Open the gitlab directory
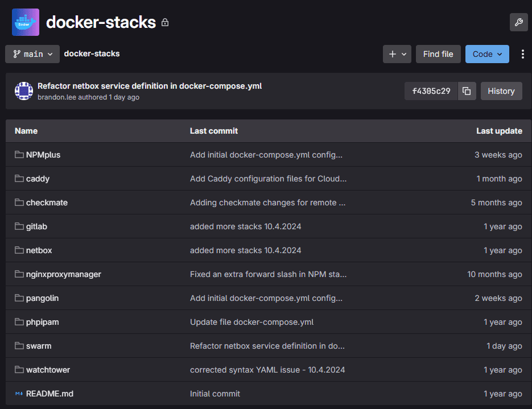Screen dimensions: 532x409 pos(38,226)
